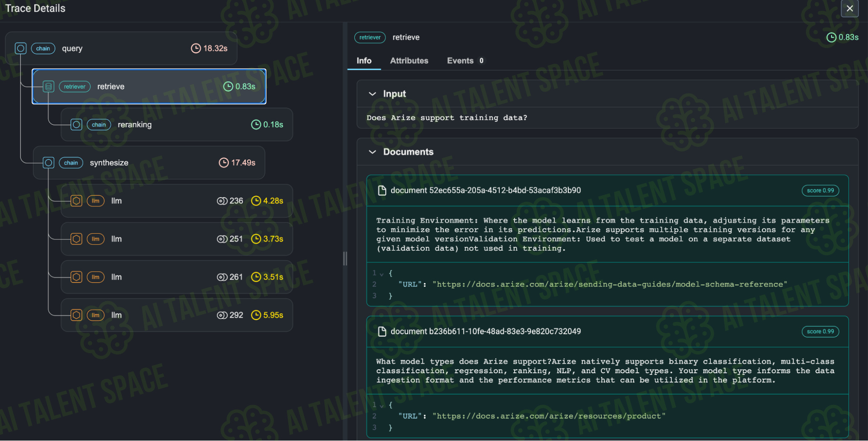Click the clock icon beside 3.51s

(256, 277)
